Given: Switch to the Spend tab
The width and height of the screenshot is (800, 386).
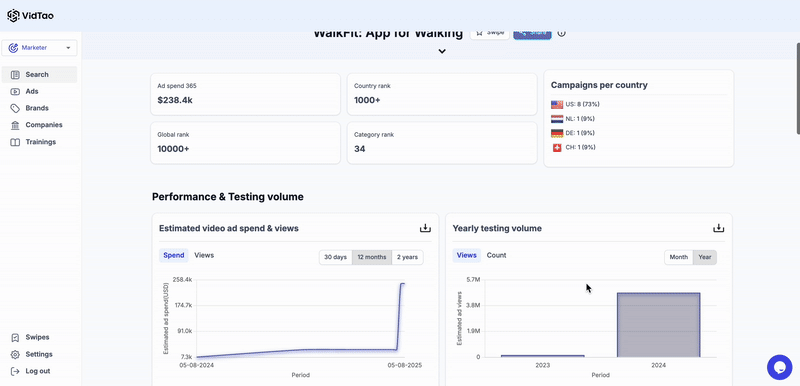Looking at the screenshot, I should (x=173, y=255).
